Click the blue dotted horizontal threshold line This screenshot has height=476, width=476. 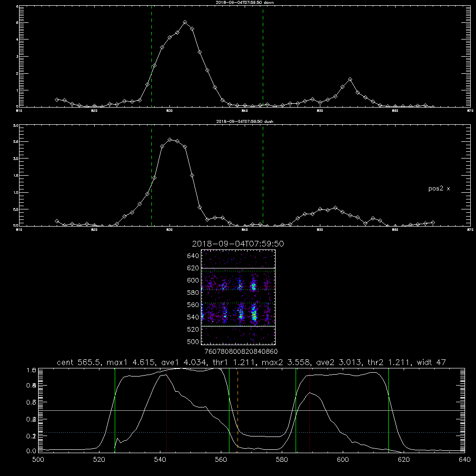tap(251, 432)
